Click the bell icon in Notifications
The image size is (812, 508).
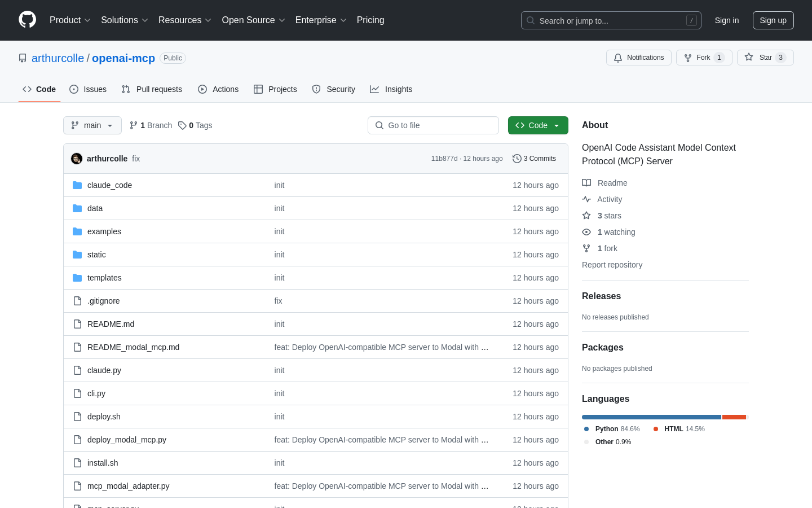pos(618,58)
